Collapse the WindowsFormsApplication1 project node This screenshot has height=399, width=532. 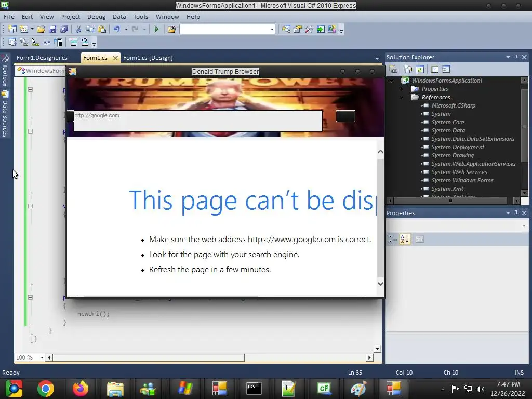coord(392,81)
